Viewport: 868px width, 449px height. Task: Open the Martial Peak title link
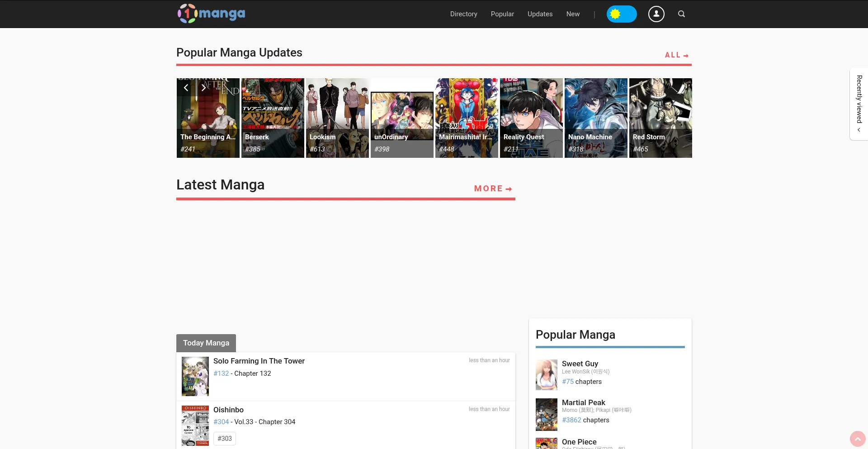point(584,402)
